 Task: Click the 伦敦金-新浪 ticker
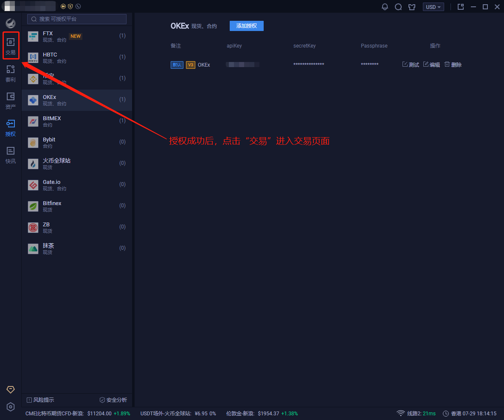262,414
